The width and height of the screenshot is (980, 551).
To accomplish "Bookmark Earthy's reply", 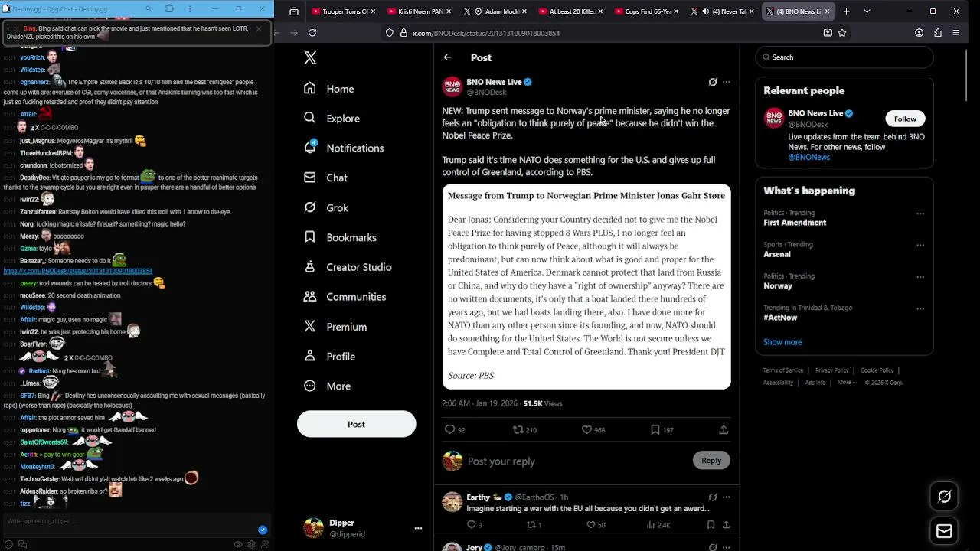I will tap(710, 525).
